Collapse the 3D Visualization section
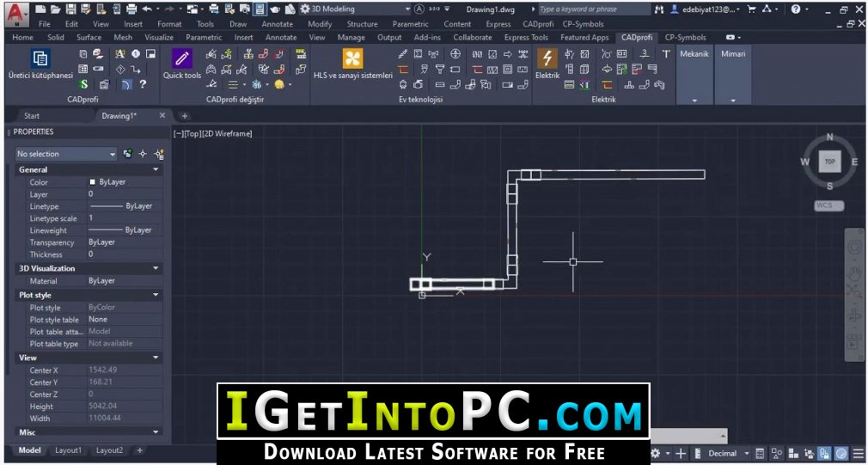The height and width of the screenshot is (465, 868). [156, 268]
